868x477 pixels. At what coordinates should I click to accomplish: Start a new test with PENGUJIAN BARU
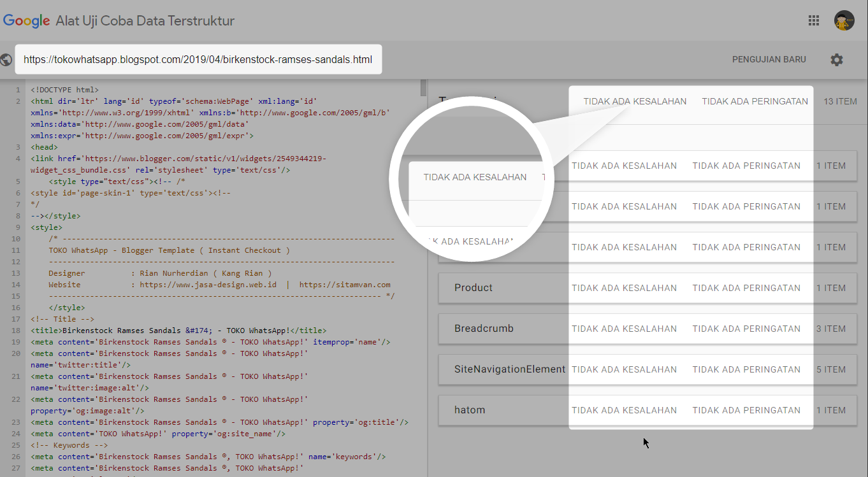click(769, 59)
